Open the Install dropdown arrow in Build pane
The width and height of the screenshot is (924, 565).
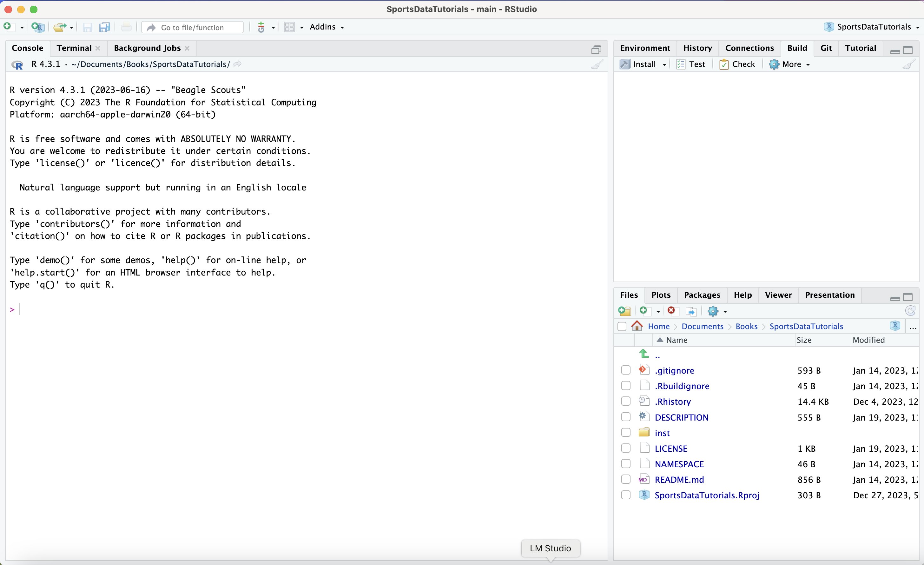664,64
